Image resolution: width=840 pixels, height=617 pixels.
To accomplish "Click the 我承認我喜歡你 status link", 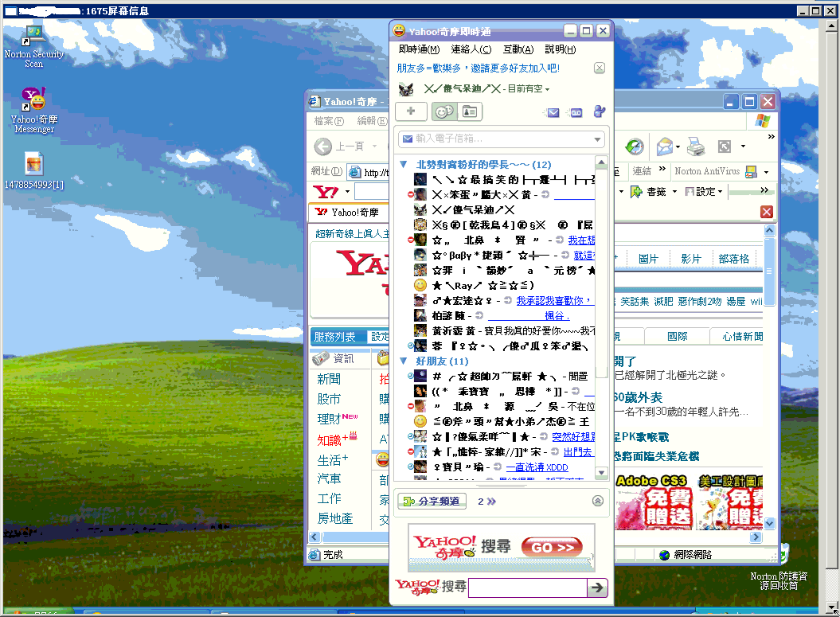I will (554, 300).
